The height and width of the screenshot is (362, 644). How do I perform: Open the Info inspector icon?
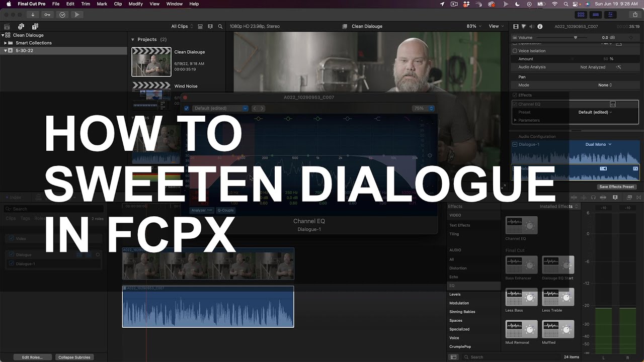(x=540, y=26)
